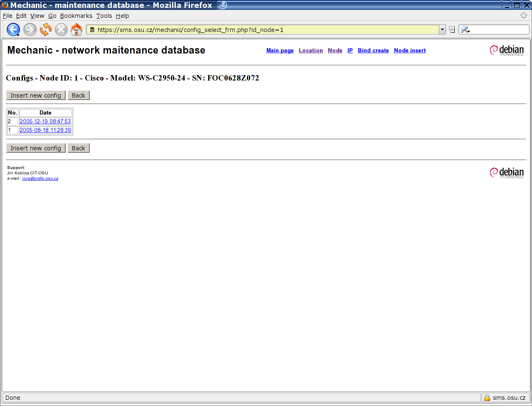Image resolution: width=532 pixels, height=406 pixels.
Task: Open the IP link
Action: [350, 51]
